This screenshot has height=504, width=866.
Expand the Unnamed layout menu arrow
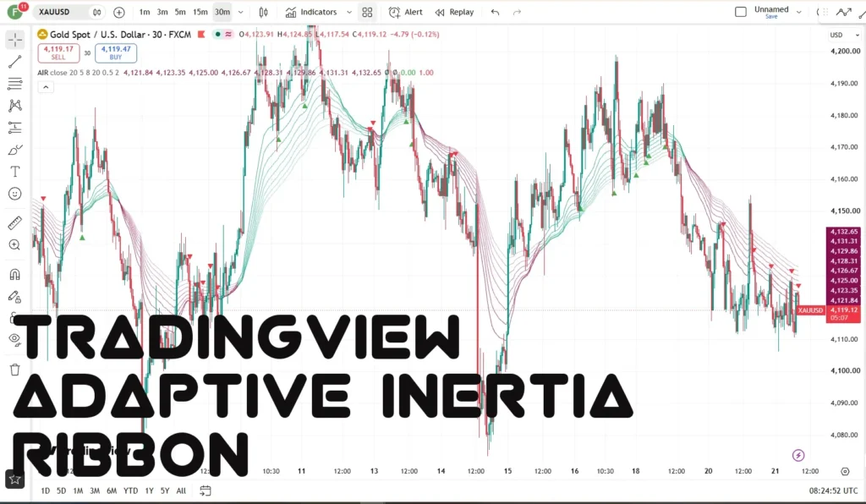point(798,12)
